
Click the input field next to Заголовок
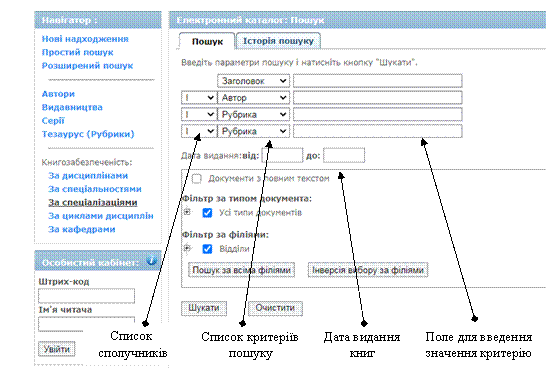point(378,81)
